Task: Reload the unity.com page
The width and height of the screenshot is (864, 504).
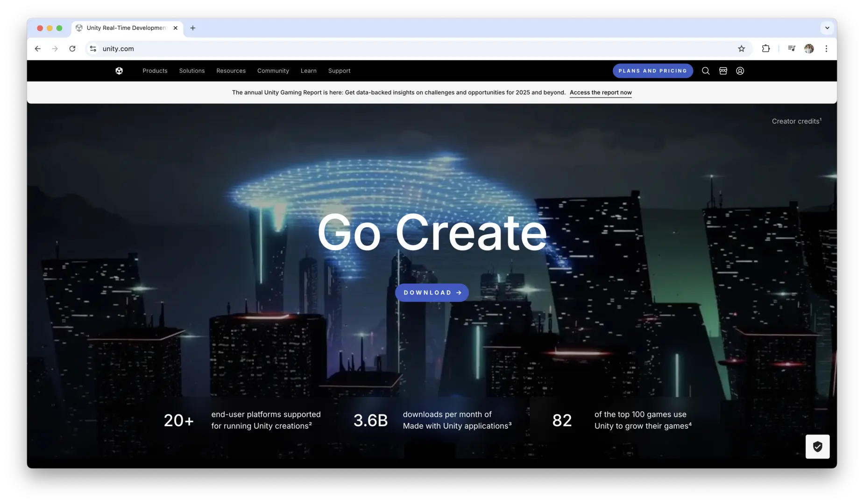Action: (x=72, y=49)
